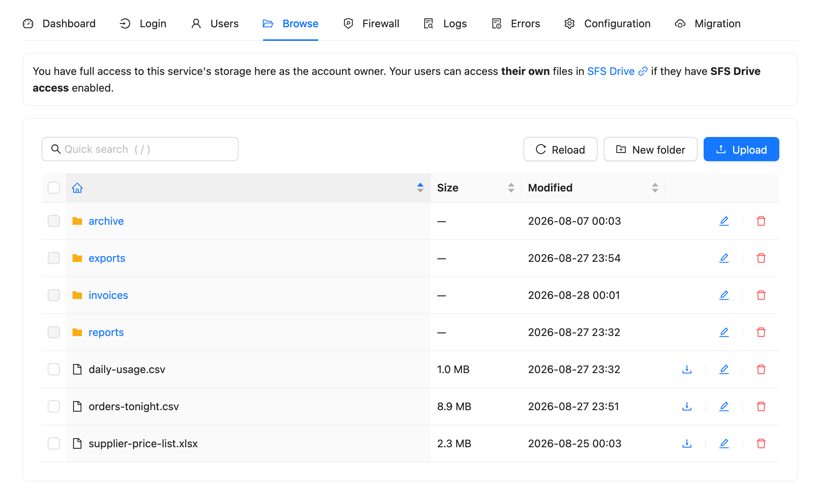Open the archive folder
821x504 pixels.
coord(106,221)
